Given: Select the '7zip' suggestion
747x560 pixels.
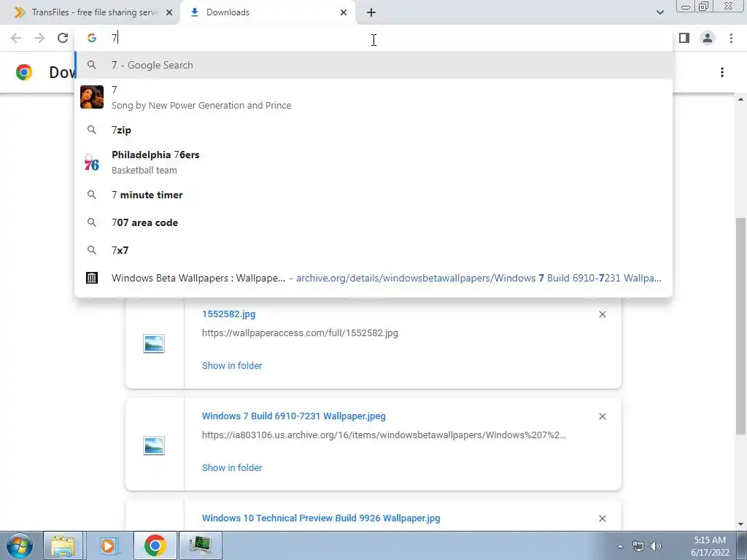Looking at the screenshot, I should tap(373, 130).
